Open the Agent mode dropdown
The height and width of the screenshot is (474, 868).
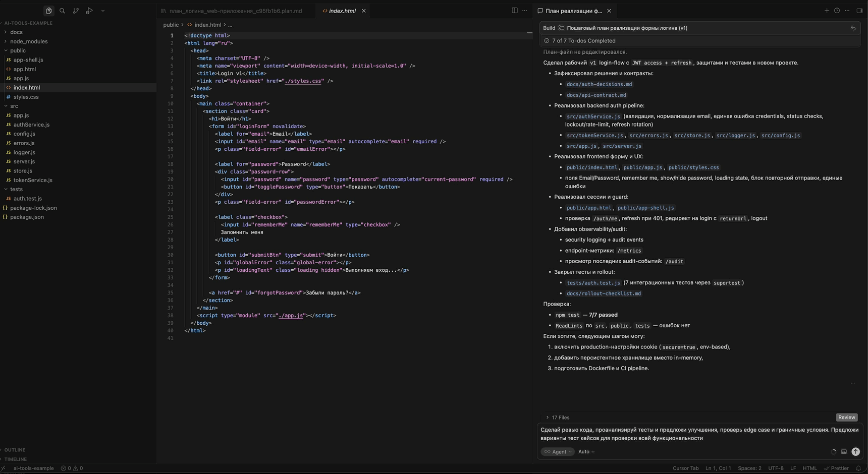pos(558,452)
